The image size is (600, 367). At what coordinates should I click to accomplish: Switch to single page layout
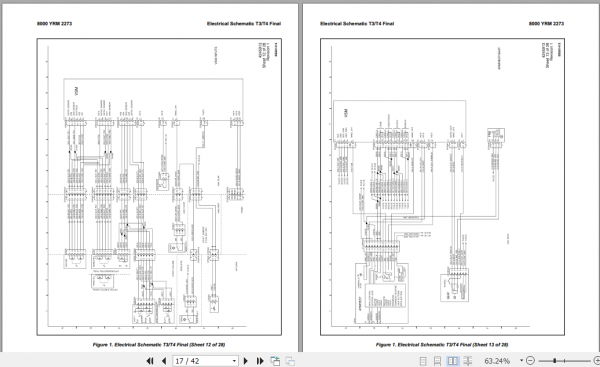point(423,361)
